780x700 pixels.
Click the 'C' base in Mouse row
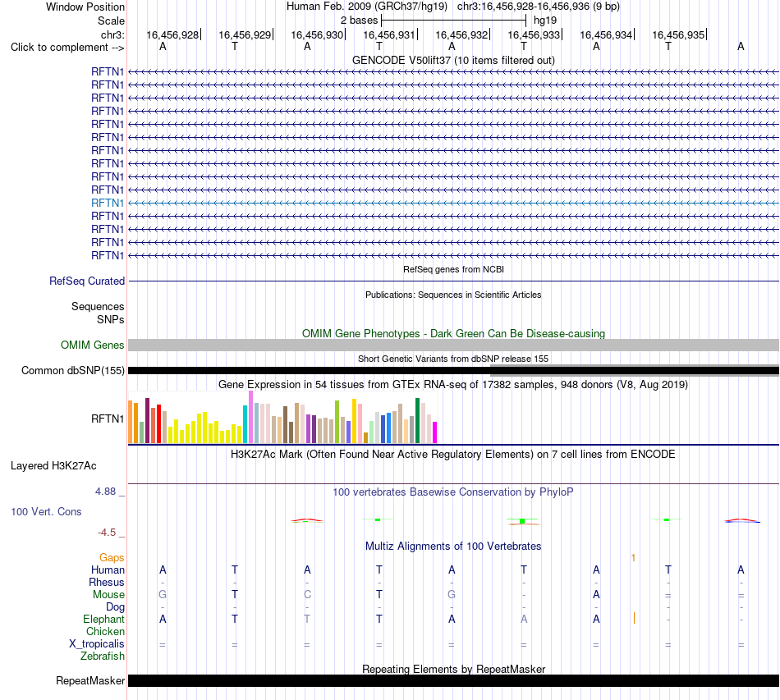click(x=307, y=595)
